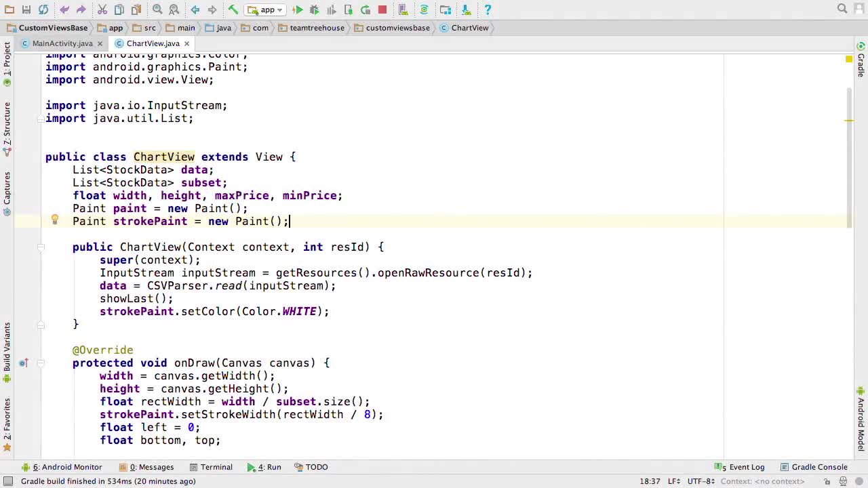The image size is (868, 488).
Task: Run the app with the green play icon
Action: [298, 9]
